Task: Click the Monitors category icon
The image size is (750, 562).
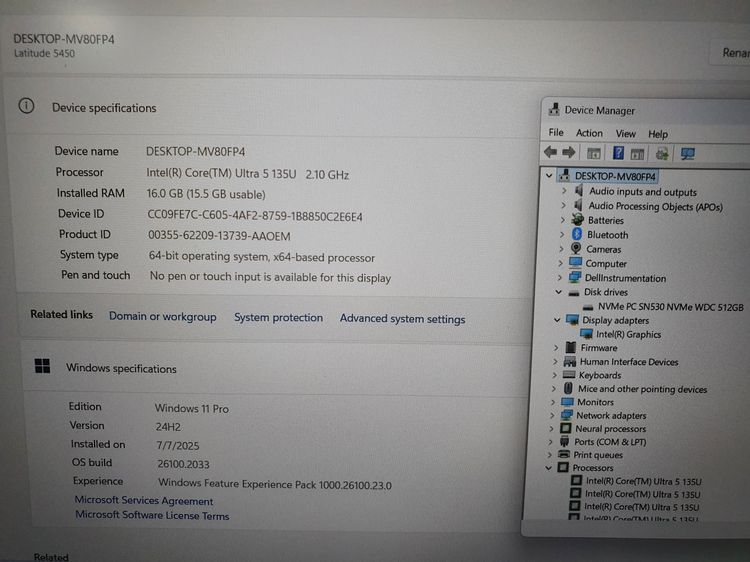Action: click(x=567, y=401)
